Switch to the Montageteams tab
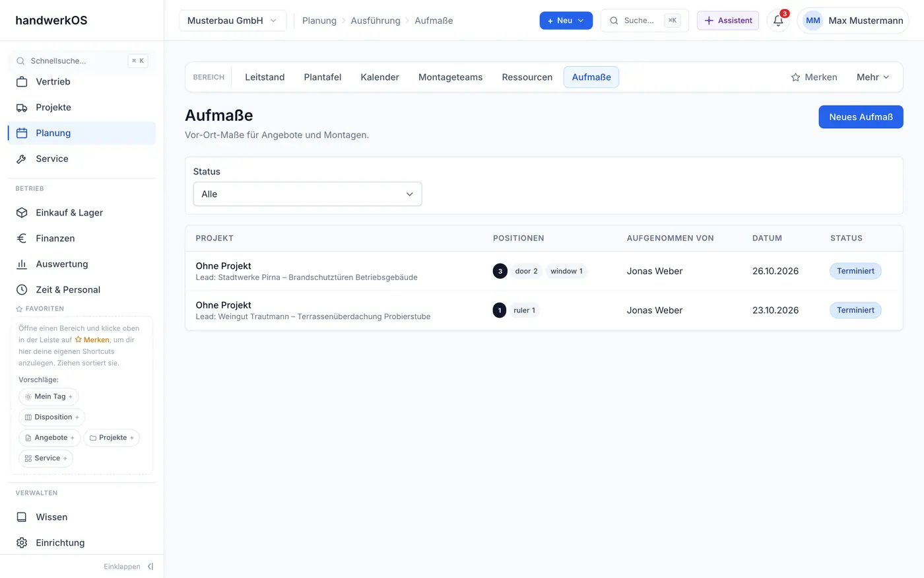 [451, 77]
